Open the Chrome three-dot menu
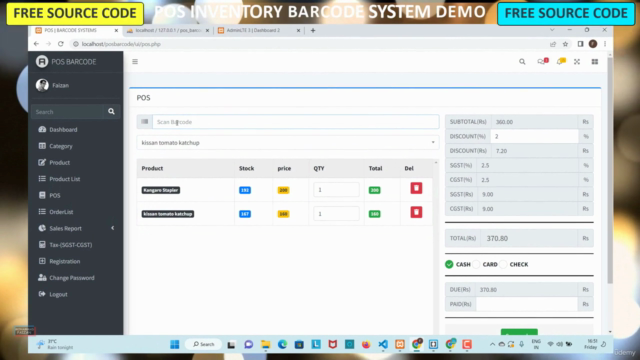The image size is (640, 360). pos(605,44)
